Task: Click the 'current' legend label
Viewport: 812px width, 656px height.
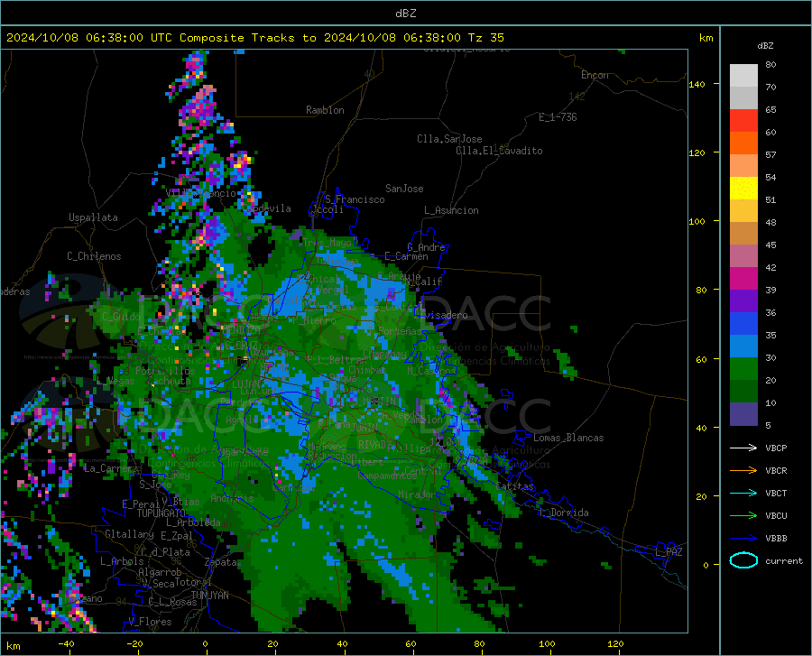Action: point(784,560)
